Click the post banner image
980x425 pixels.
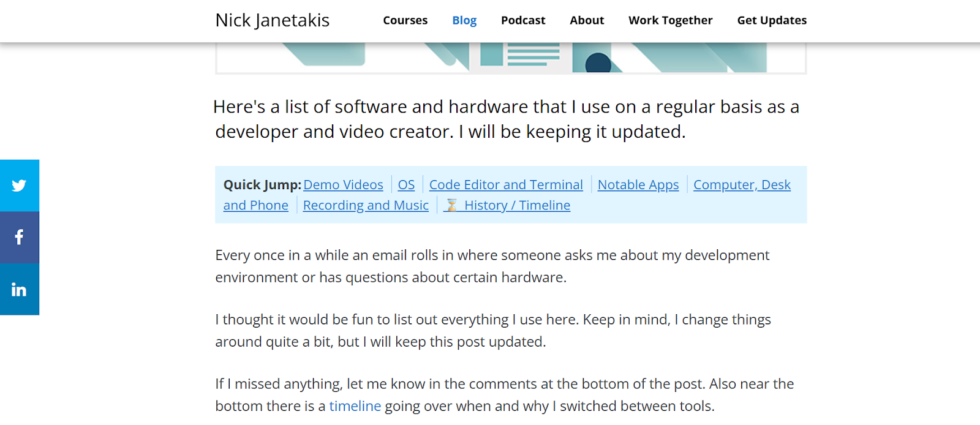click(x=511, y=58)
